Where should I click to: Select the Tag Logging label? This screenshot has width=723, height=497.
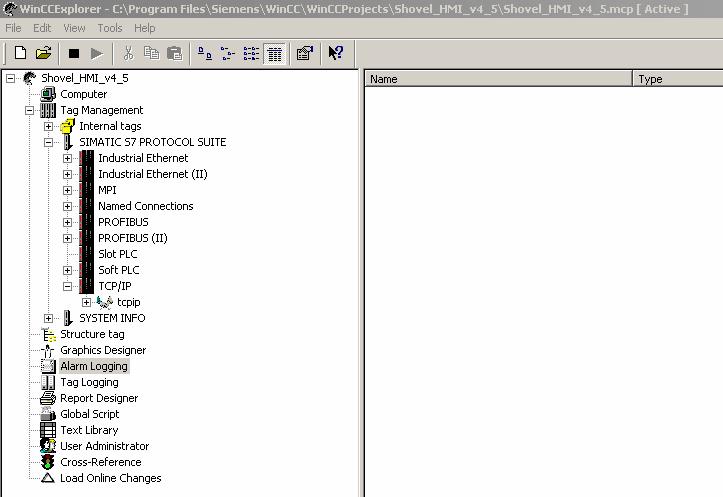coord(89,382)
